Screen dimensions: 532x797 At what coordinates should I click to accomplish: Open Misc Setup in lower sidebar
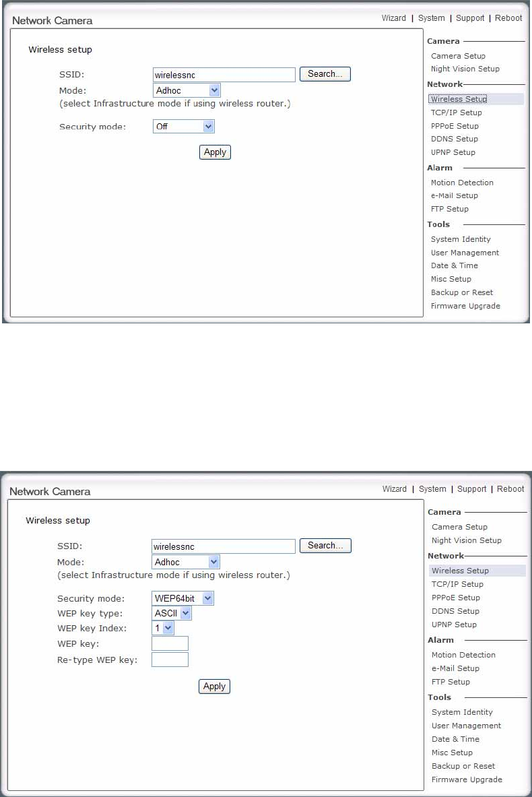[453, 753]
